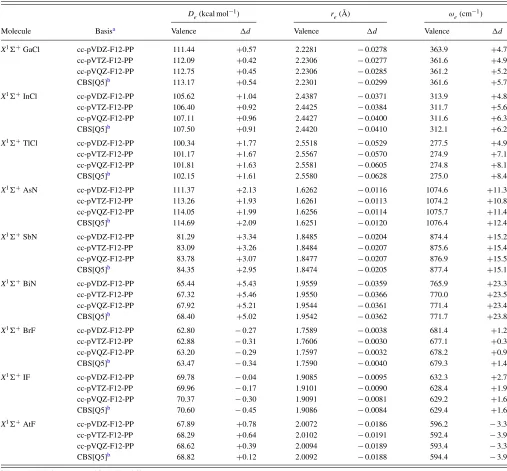
Task: Click the De value 65.44
Action: [x=186, y=284]
